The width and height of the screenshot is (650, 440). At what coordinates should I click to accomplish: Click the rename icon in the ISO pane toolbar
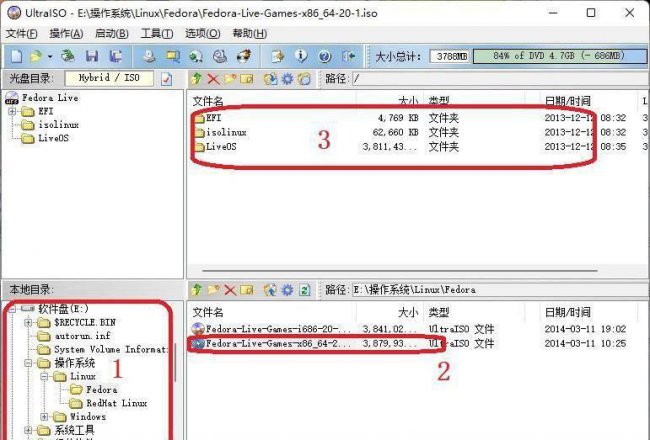(247, 78)
